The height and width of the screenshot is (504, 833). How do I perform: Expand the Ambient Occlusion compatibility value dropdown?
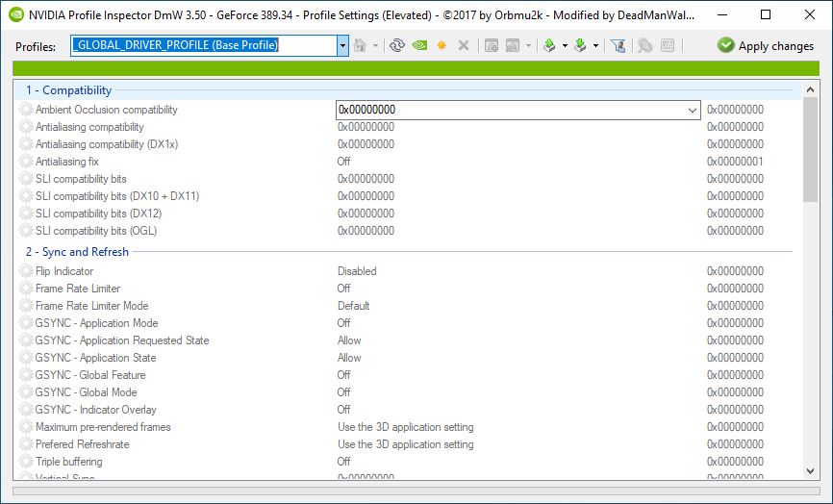pos(693,110)
